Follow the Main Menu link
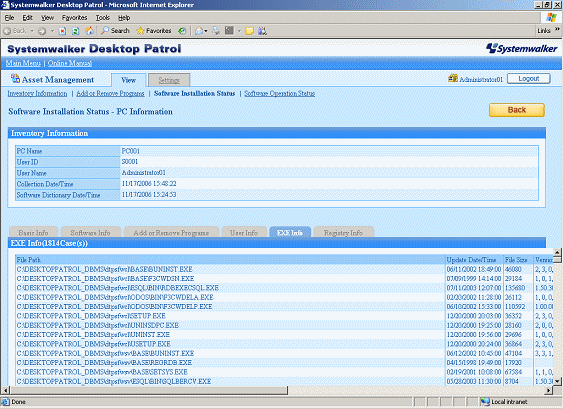 click(23, 63)
